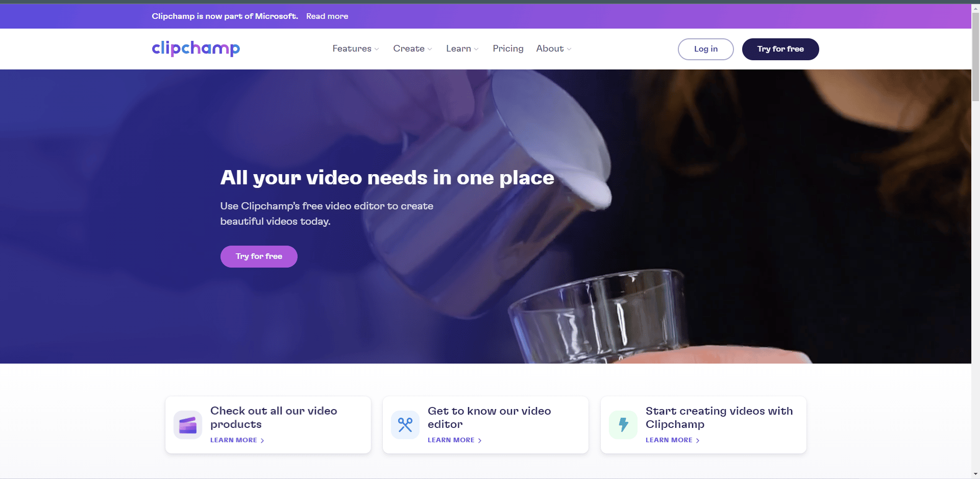The image size is (980, 479).
Task: Click the lightning bolt start creating icon
Action: (623, 425)
